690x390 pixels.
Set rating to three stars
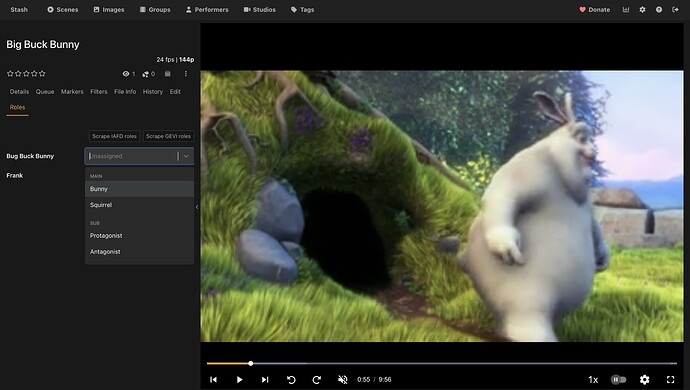click(x=26, y=74)
